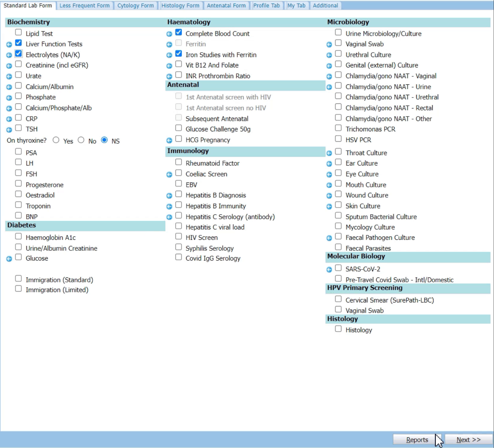Check the Urine Microbiology/Culture box
The width and height of the screenshot is (494, 448).
coord(338,32)
